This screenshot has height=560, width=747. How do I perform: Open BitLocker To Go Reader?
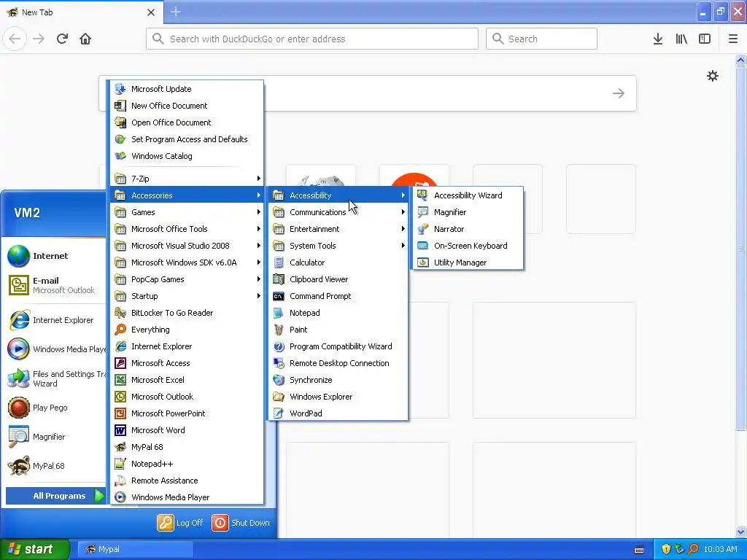point(187,313)
